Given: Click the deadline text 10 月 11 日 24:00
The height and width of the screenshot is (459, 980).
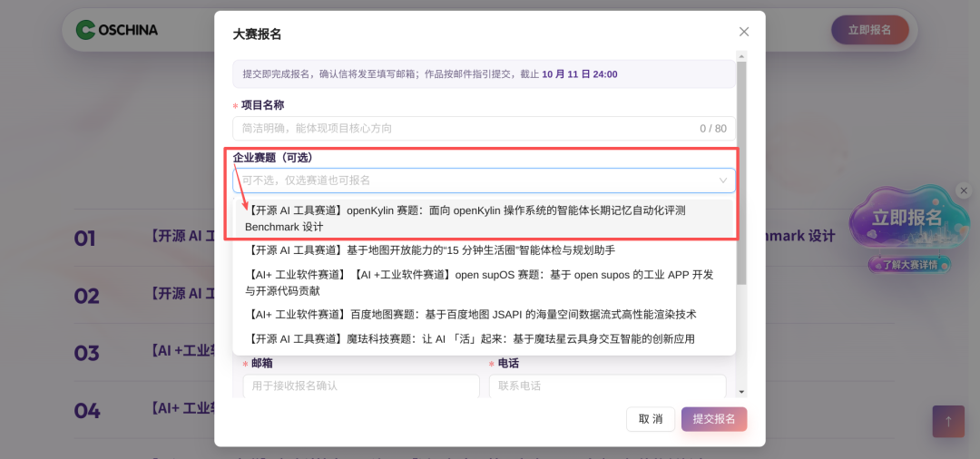Looking at the screenshot, I should (579, 74).
